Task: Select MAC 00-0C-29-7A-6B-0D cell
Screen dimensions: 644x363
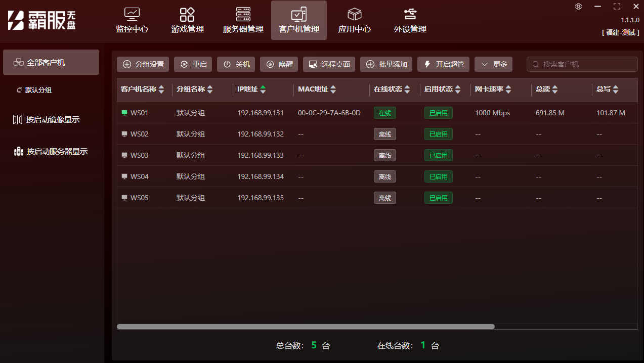Action: pyautogui.click(x=329, y=113)
